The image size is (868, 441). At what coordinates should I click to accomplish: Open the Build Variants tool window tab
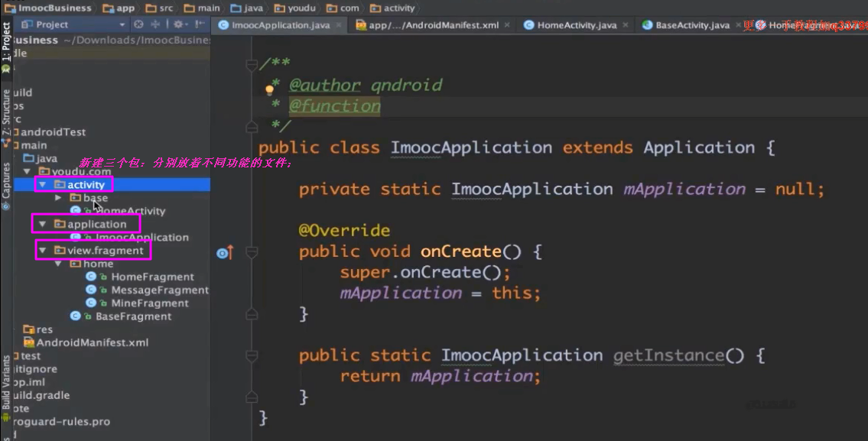(x=6, y=387)
